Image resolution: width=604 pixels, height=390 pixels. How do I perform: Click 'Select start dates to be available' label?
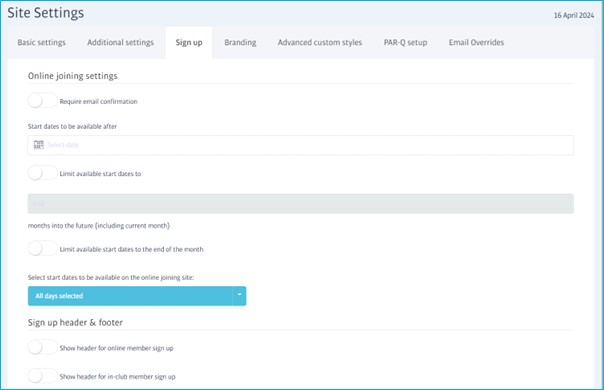click(111, 277)
